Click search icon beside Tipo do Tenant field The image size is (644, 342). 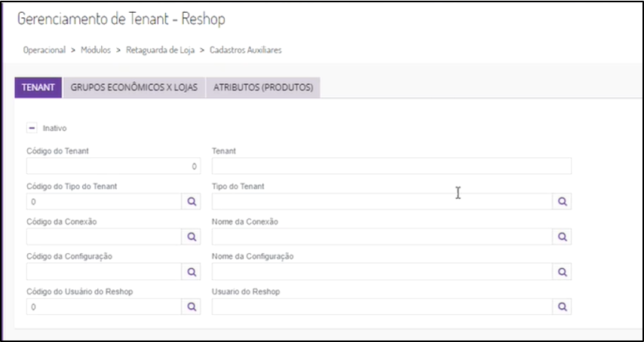tap(562, 202)
